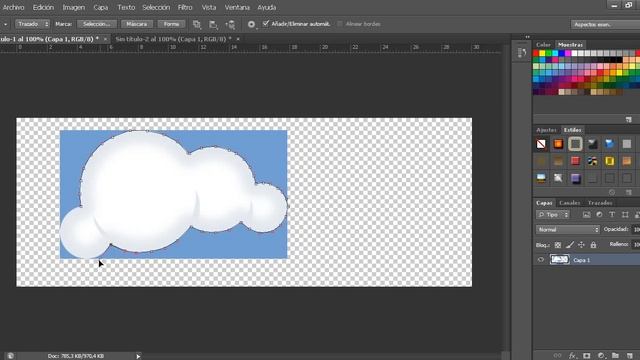Screen dimensions: 640x360
Task: Open the path alignment icon in options bar
Action: 213,24
